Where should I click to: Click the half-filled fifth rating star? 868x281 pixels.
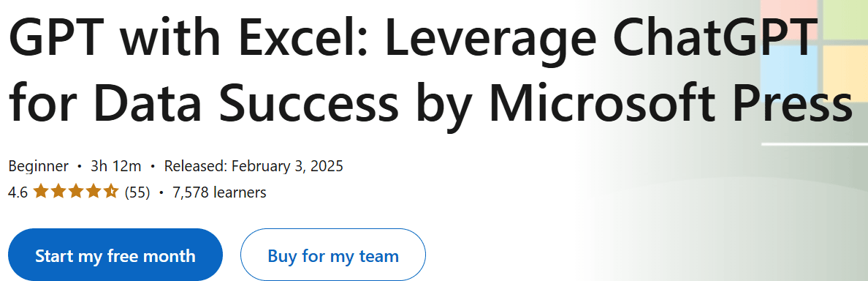pos(111,192)
